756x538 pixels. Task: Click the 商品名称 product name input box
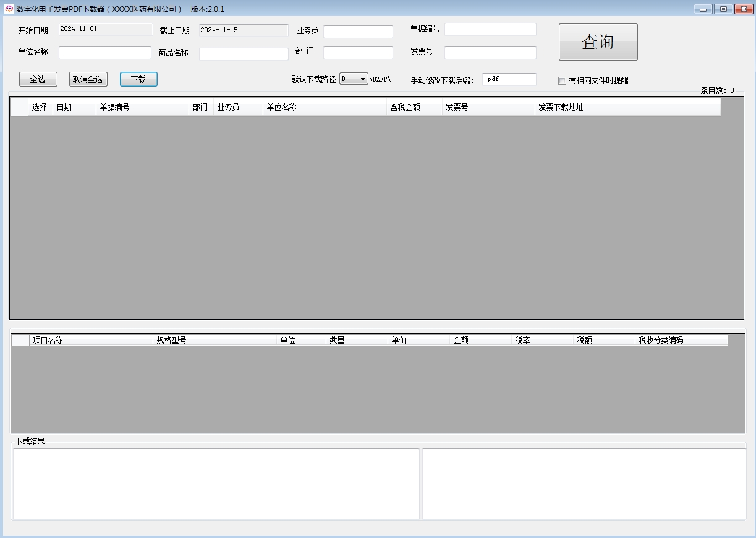tap(242, 54)
